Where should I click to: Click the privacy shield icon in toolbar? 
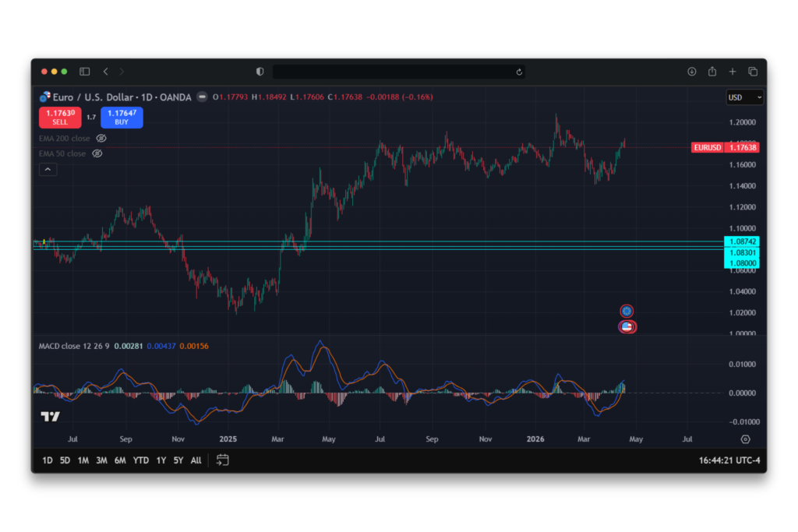coord(260,71)
